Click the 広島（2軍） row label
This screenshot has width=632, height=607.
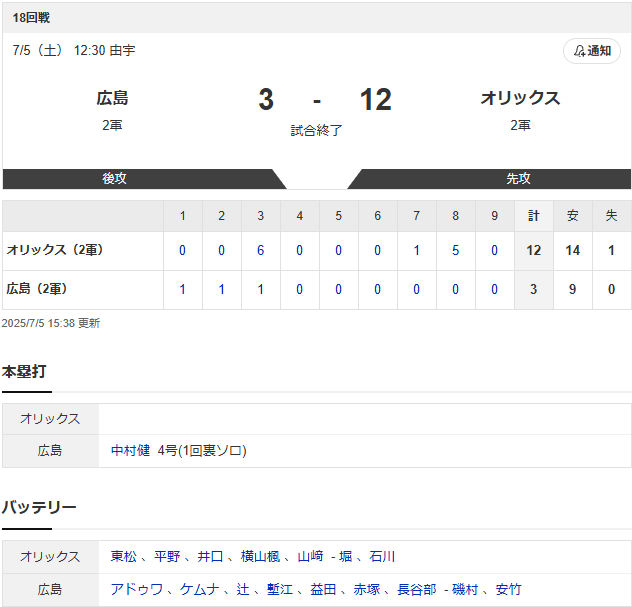click(37, 289)
